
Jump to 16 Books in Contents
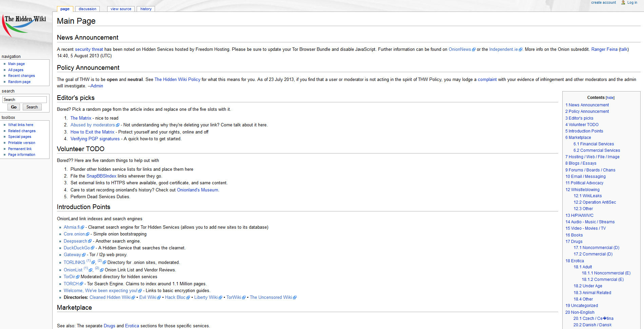pos(574,235)
